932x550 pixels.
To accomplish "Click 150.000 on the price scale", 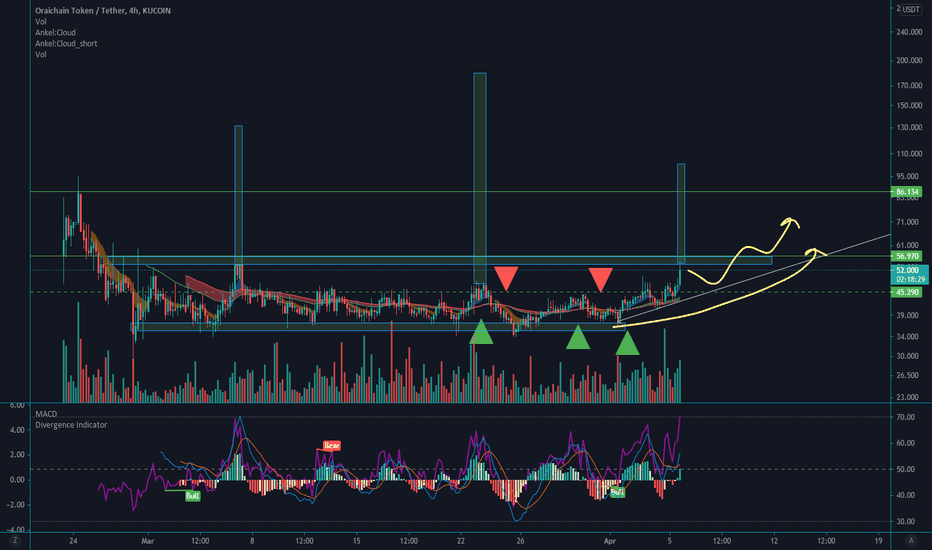I will [909, 106].
